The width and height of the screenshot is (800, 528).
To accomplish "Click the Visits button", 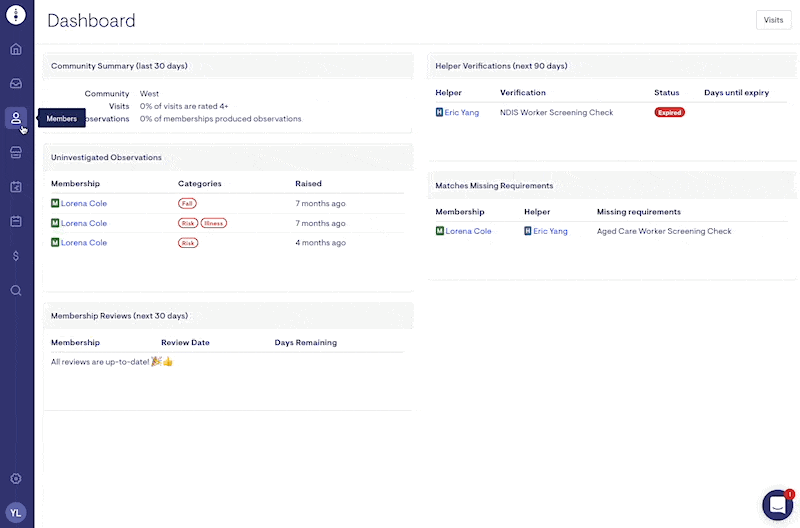I will coord(773,20).
